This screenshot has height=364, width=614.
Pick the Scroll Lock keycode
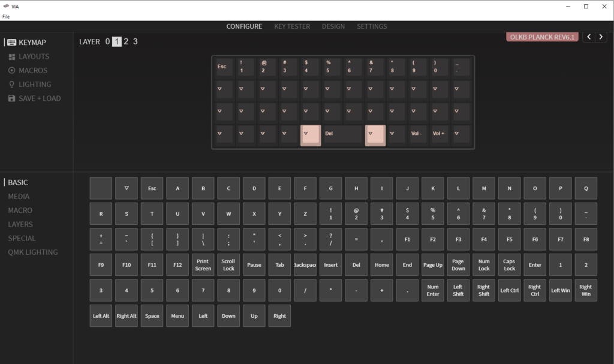[x=228, y=265]
